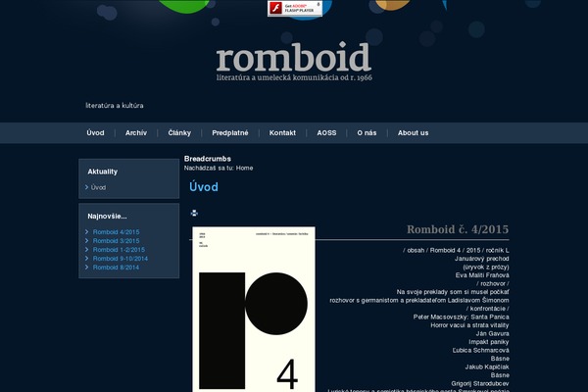588x392 pixels.
Task: Click 'Na svoje preklady som si musel počkať'
Action: [x=453, y=292]
